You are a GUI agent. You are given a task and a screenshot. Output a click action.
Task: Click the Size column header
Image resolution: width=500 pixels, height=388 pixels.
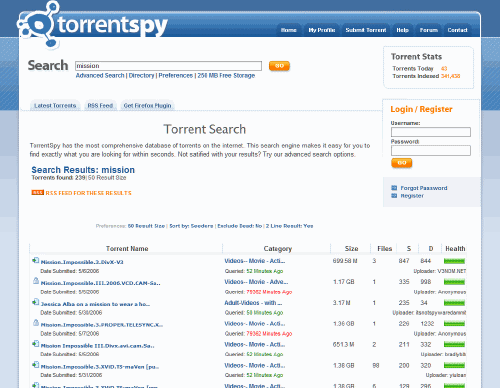click(x=351, y=249)
